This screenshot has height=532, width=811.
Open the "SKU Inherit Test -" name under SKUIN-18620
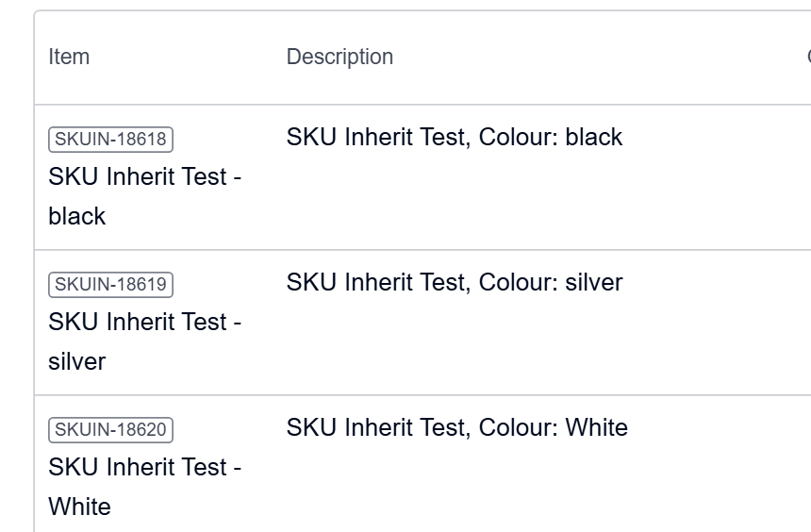(144, 468)
